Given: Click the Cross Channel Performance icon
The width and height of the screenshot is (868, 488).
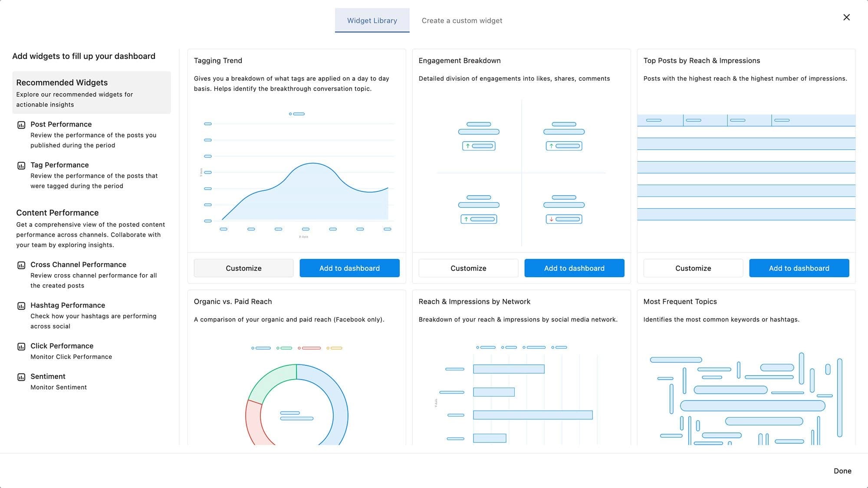Looking at the screenshot, I should [x=21, y=265].
